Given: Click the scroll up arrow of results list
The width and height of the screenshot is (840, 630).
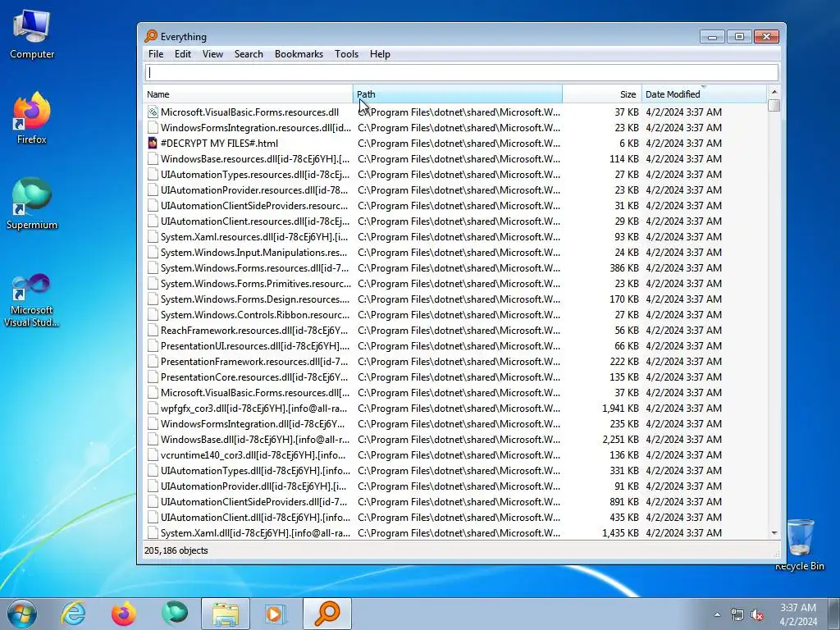Looking at the screenshot, I should pos(774,92).
